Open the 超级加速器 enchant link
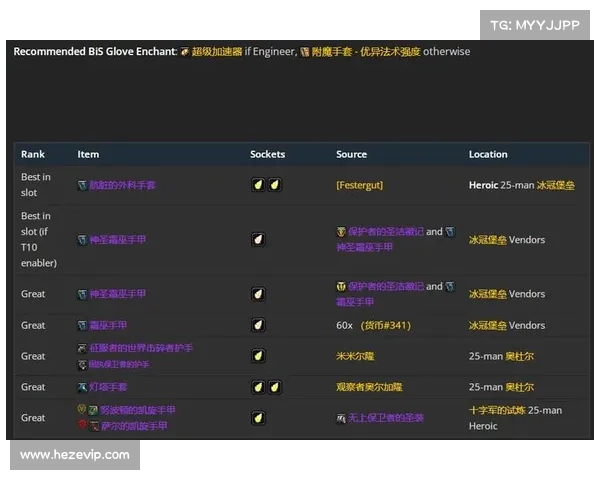The height and width of the screenshot is (480, 600). [217, 52]
